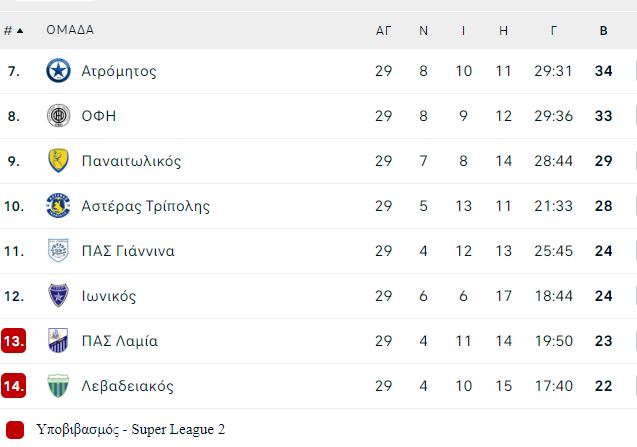Sort standings by ΟΜΑΔΑ column header
Image resolution: width=637 pixels, height=447 pixels.
pyautogui.click(x=70, y=30)
